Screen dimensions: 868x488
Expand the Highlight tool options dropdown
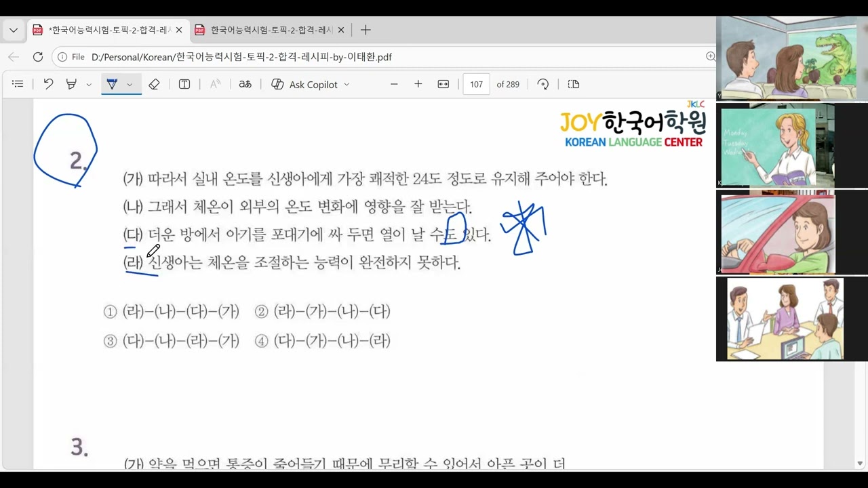point(89,85)
